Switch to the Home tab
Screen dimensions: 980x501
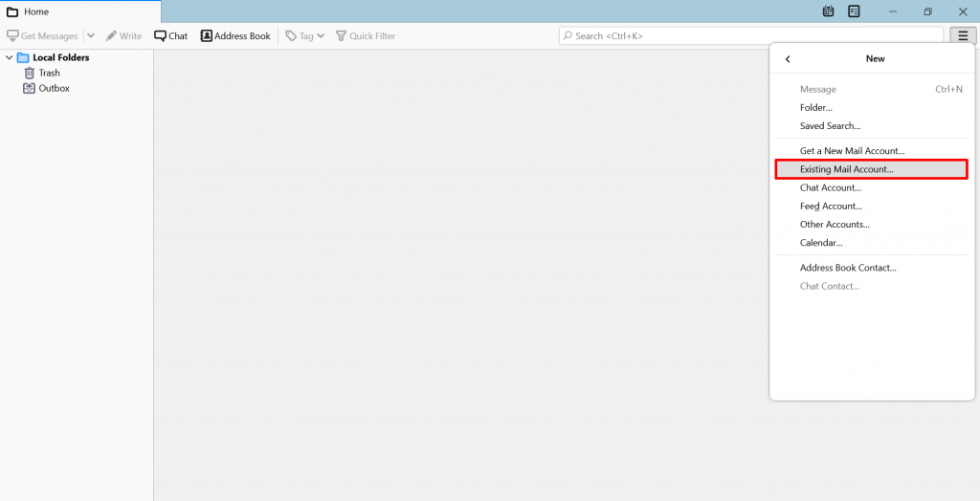pyautogui.click(x=80, y=11)
